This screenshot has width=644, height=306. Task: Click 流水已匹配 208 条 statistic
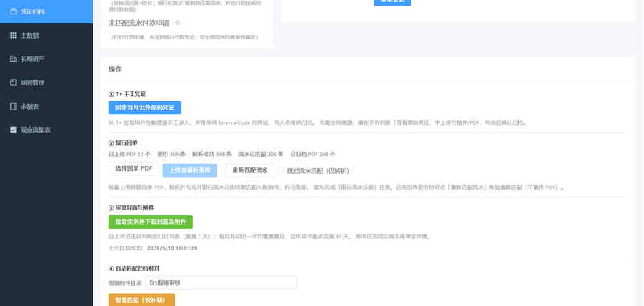coord(261,155)
